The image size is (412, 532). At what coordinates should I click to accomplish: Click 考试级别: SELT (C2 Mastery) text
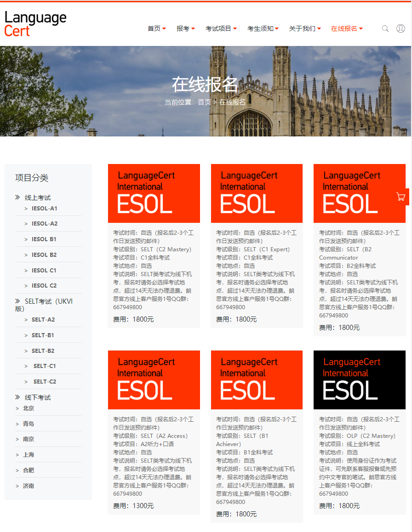tap(152, 249)
